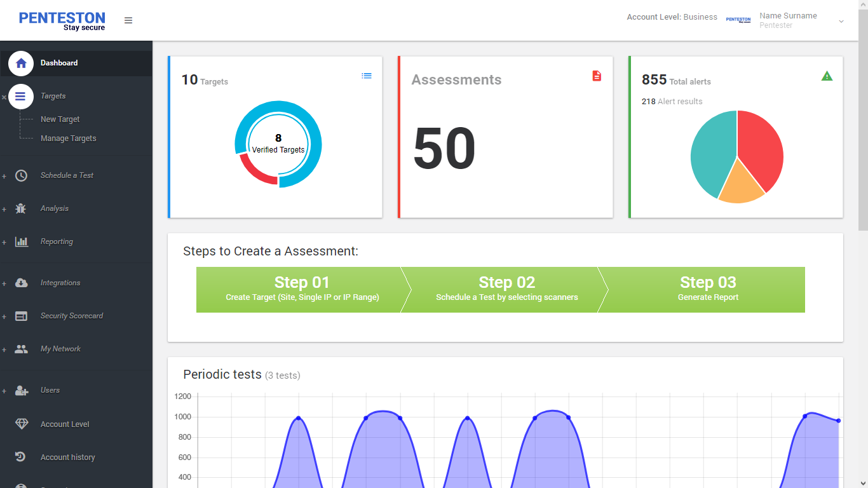The height and width of the screenshot is (488, 868).
Task: Open the Account Level sidebar link
Action: [65, 424]
